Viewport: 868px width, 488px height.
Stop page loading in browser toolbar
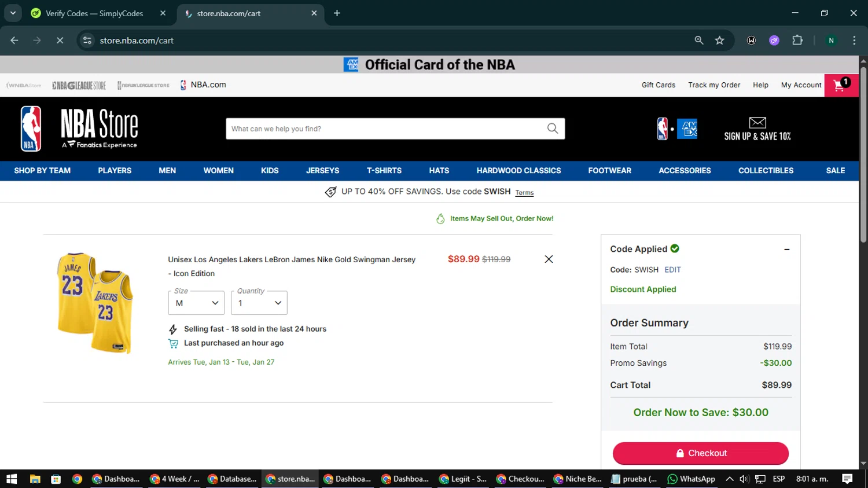60,41
